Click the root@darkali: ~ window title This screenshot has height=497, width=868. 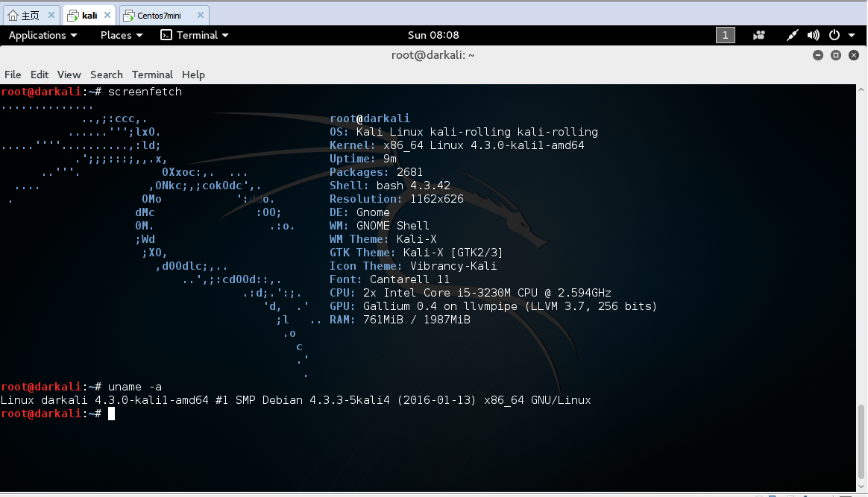tap(433, 55)
